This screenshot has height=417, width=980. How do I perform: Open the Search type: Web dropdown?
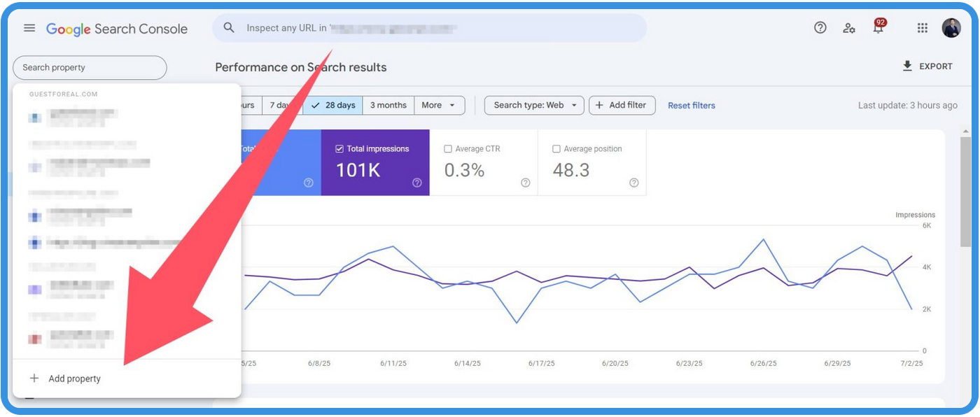coord(533,105)
